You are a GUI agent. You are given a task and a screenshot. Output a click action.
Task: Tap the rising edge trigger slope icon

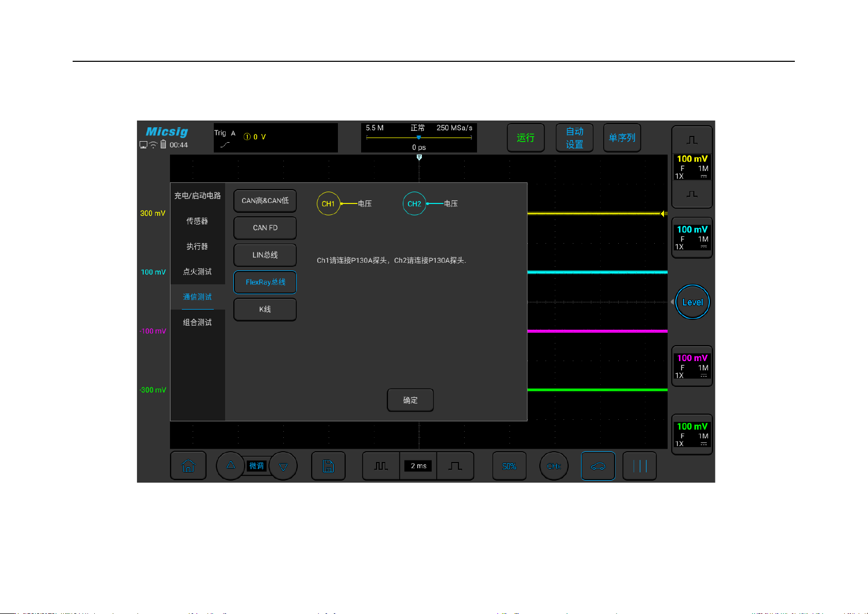(x=225, y=145)
